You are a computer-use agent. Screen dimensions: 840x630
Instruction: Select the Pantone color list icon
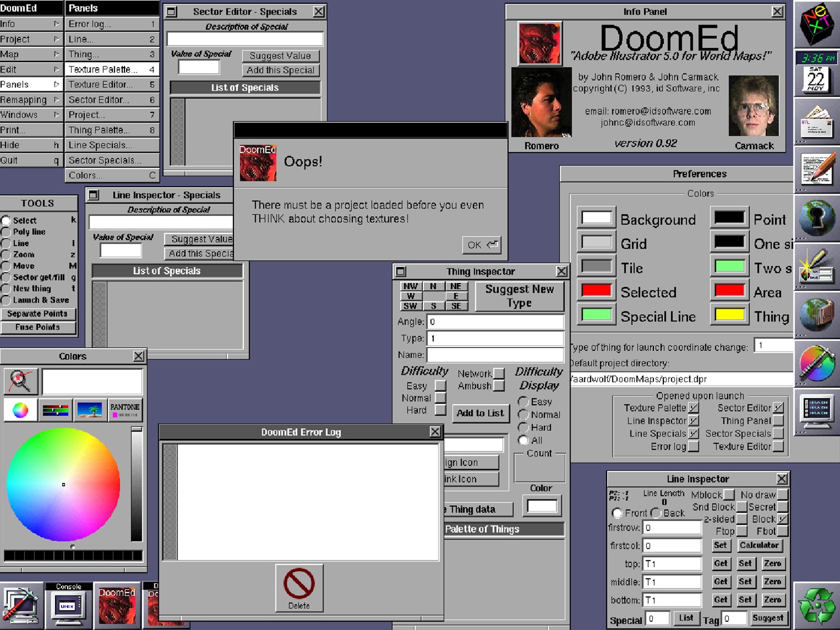125,410
